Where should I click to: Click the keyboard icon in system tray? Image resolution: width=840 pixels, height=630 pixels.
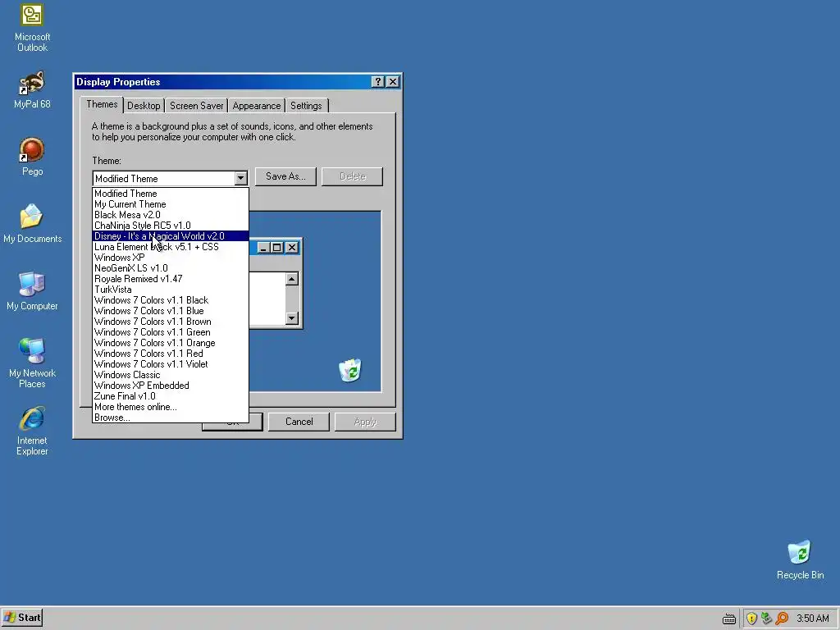pos(729,619)
